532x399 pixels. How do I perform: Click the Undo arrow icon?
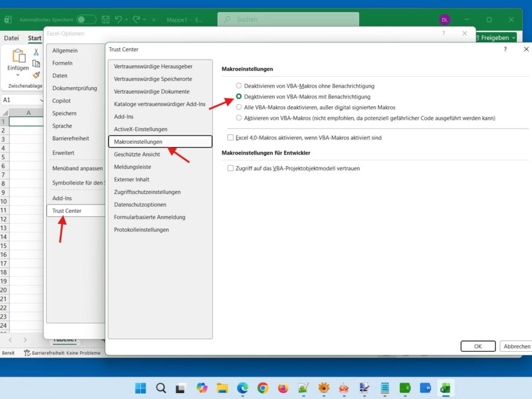118,19
